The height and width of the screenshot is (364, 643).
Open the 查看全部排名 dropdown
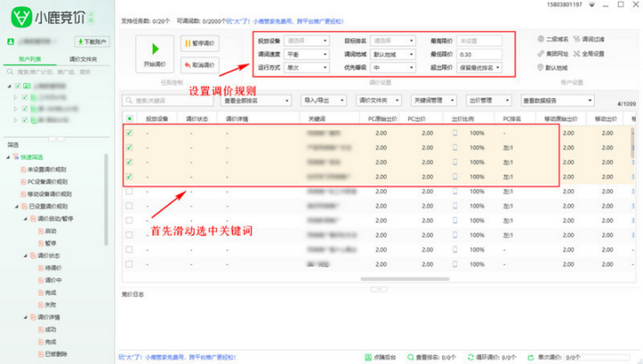point(256,100)
